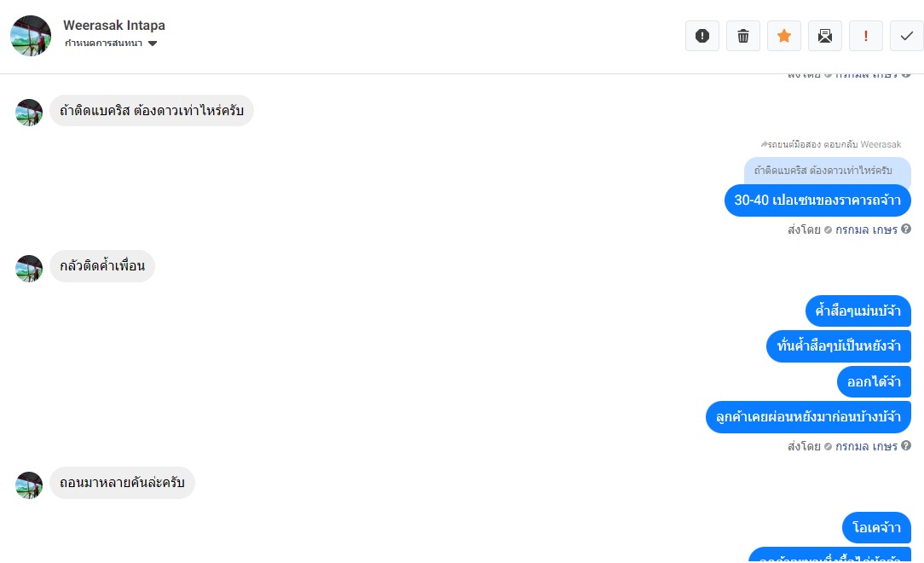
Task: Click help icon beside sender under 30-40 message
Action: point(906,229)
